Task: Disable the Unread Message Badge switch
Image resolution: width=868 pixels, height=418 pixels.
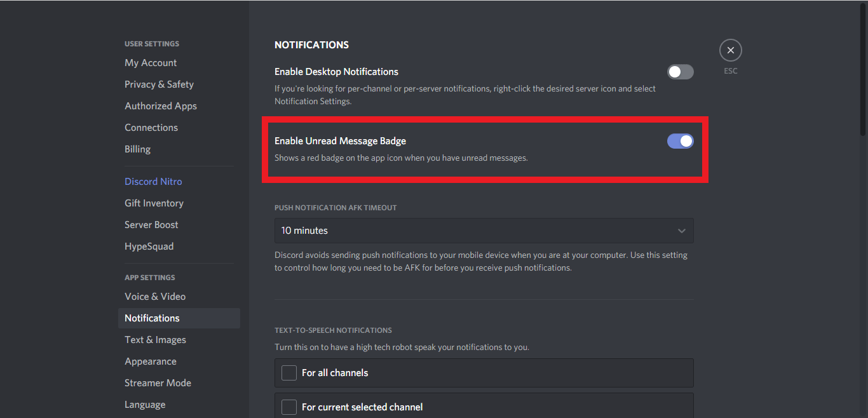Action: [680, 141]
